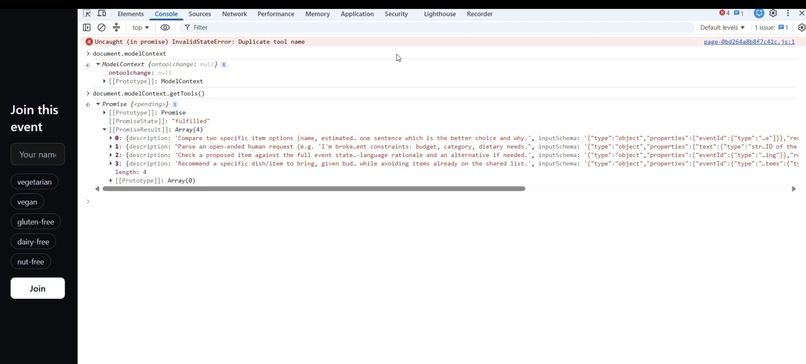Create a live expression with the eye icon
Image resolution: width=806 pixels, height=364 pixels.
(x=164, y=27)
